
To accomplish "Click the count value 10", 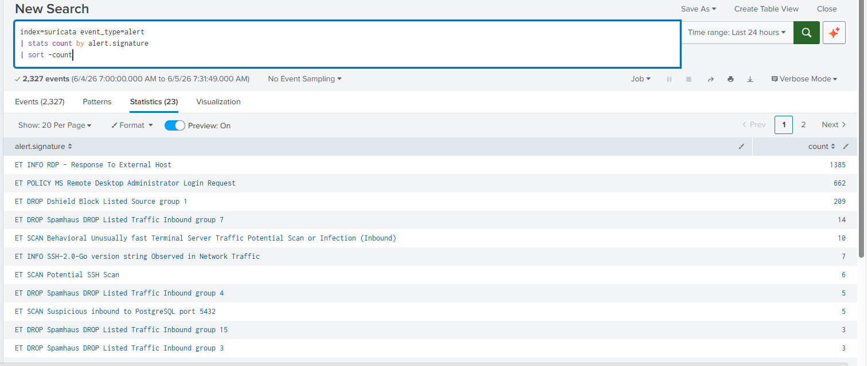I will (842, 238).
